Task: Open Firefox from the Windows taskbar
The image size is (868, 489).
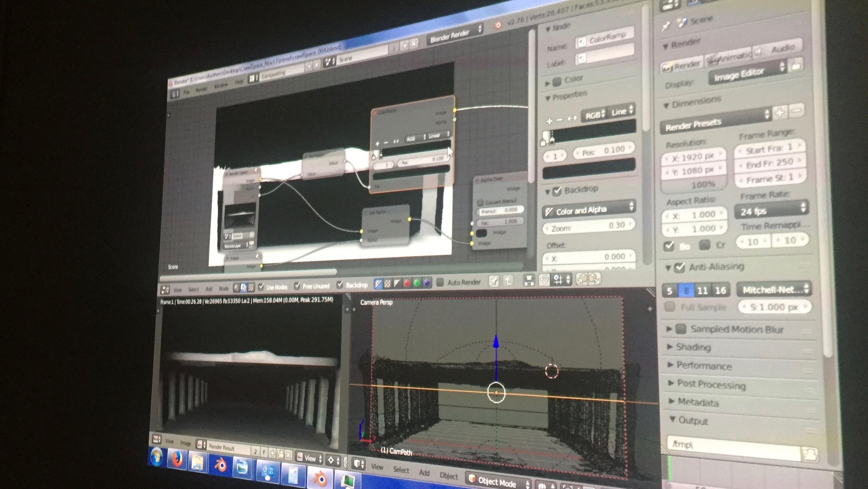Action: 177,460
